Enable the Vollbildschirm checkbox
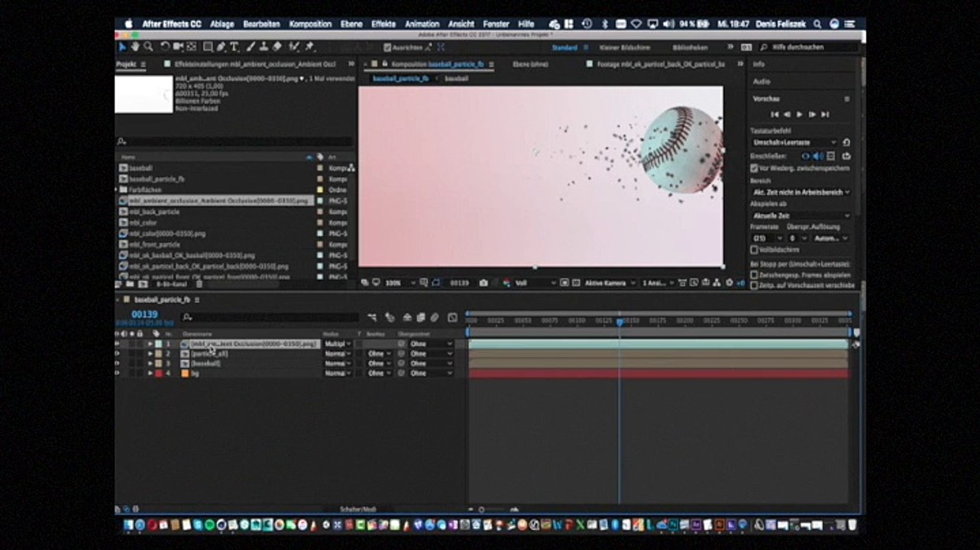The height and width of the screenshot is (550, 980). coord(754,250)
